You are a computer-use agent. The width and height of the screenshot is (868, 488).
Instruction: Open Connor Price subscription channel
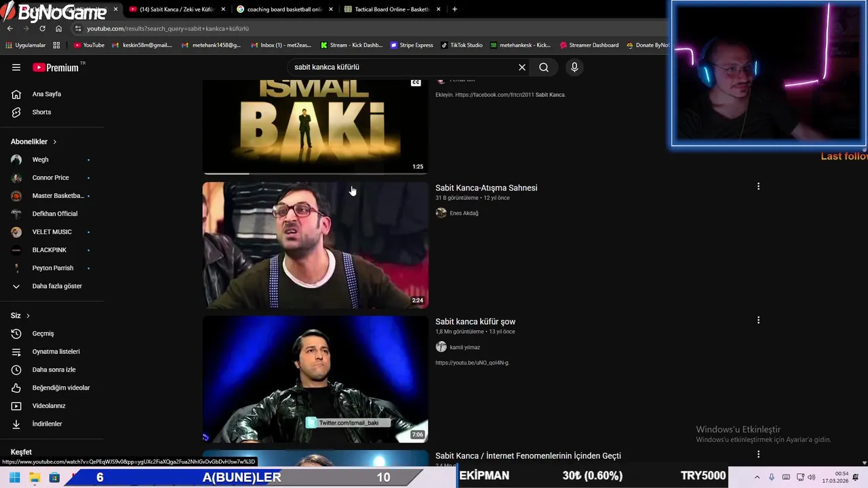click(52, 178)
